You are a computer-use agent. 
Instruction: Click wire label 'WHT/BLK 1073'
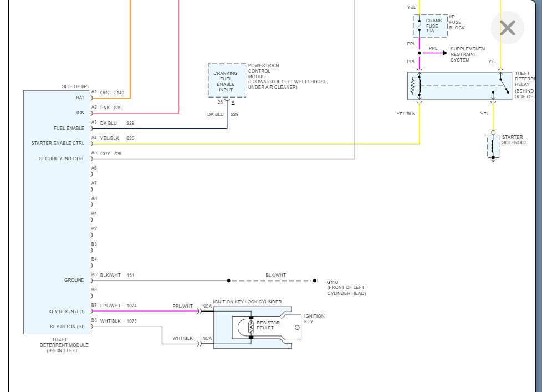point(119,321)
